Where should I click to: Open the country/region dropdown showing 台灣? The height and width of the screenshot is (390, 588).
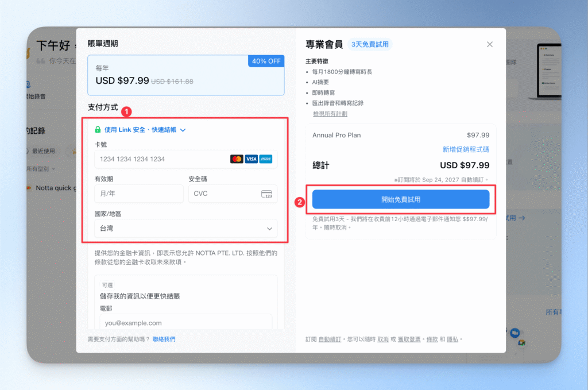coord(186,229)
